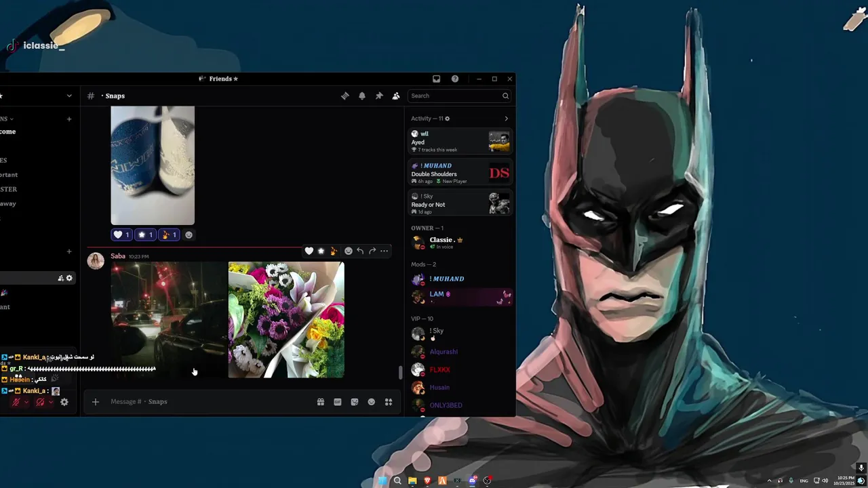The image size is (868, 488).
Task: Click the chat scrollbar thumb
Action: pos(400,372)
